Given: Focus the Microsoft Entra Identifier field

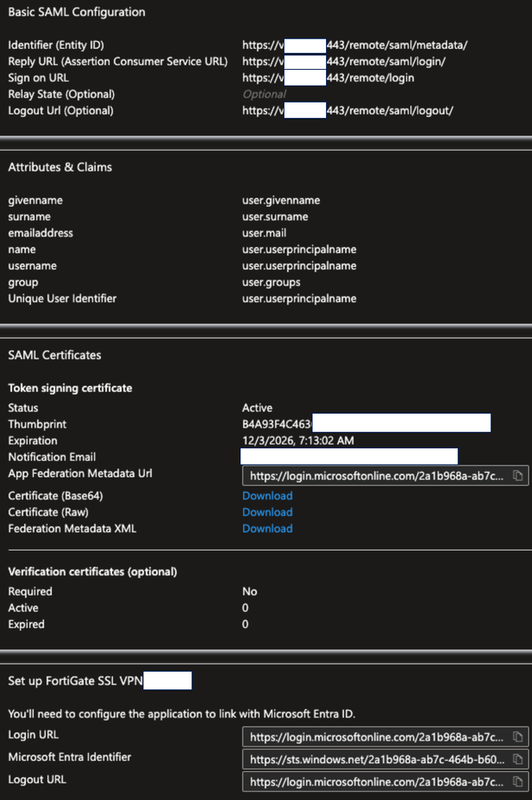Looking at the screenshot, I should (x=377, y=758).
